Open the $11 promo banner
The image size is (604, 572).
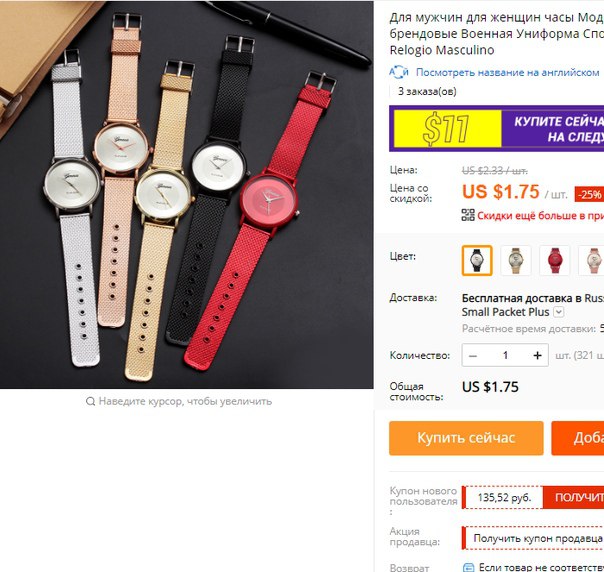click(497, 129)
